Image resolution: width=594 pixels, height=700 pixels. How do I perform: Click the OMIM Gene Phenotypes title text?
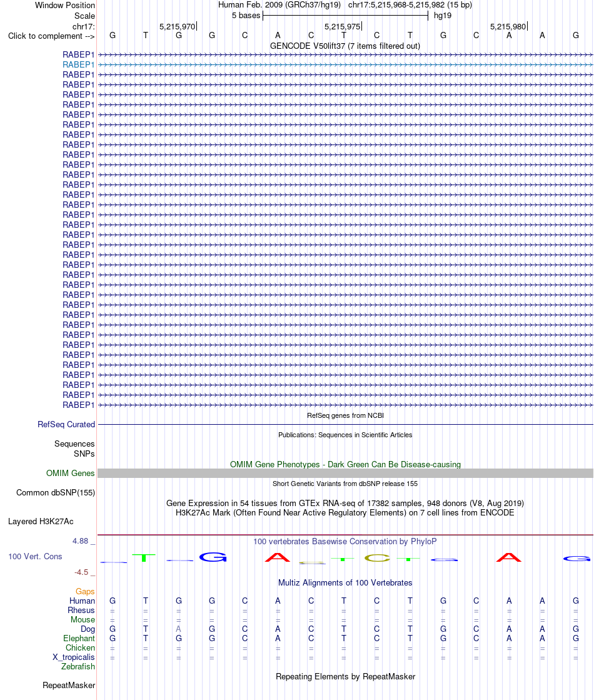pos(345,464)
